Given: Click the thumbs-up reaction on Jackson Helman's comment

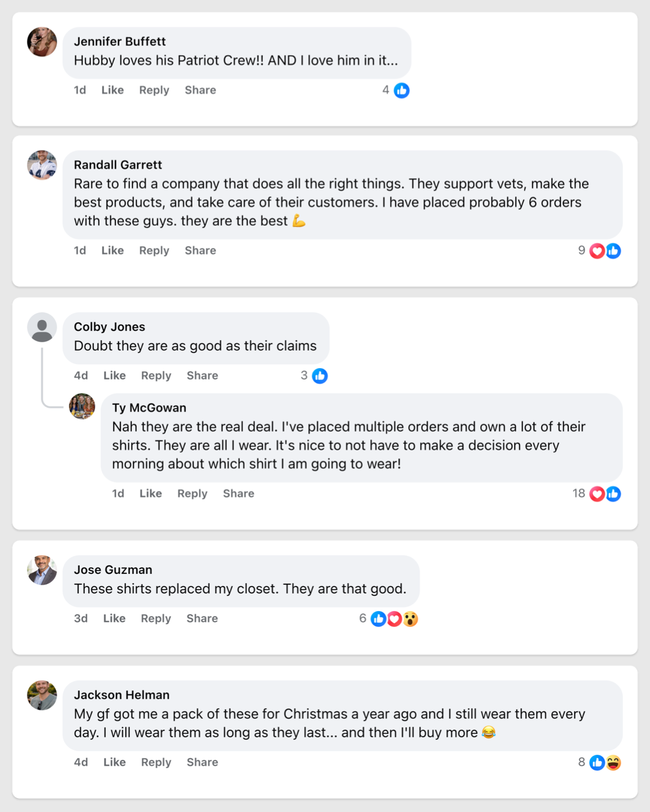Looking at the screenshot, I should click(x=597, y=763).
